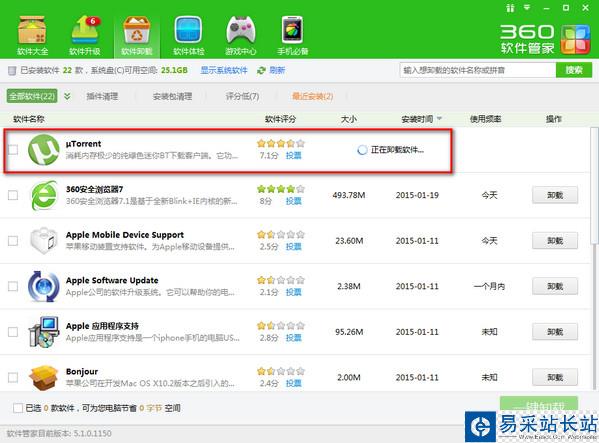Click 投票 vote link for Bonjour

point(293,383)
